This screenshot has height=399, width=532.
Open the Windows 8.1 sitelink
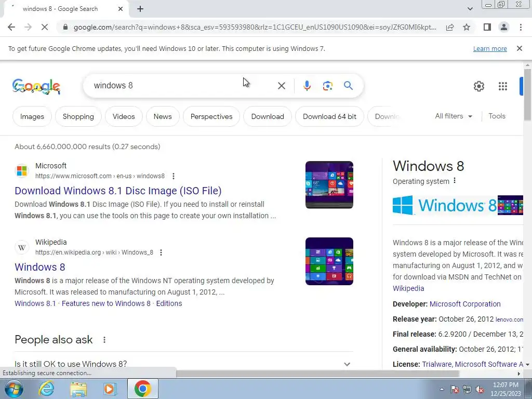[35, 303]
